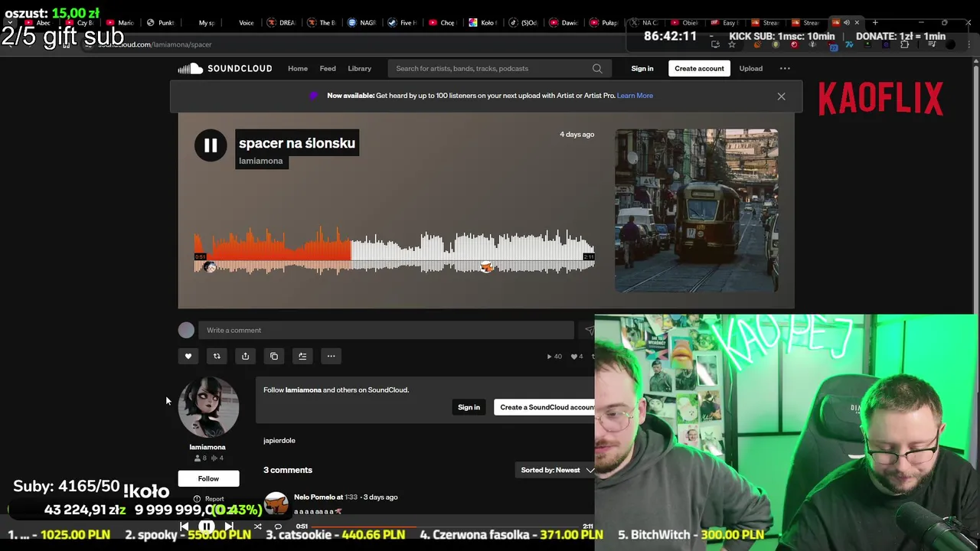Open Nelo Pomelo's comment avatar
980x551 pixels.
[x=276, y=504]
